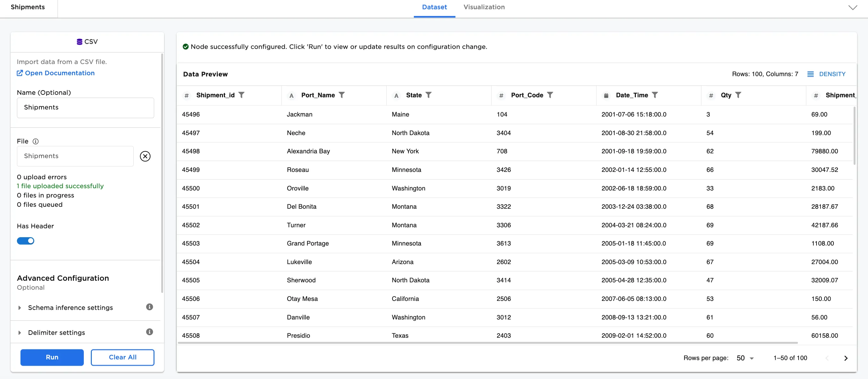The width and height of the screenshot is (868, 379).
Task: Run the CSV node
Action: tap(51, 358)
